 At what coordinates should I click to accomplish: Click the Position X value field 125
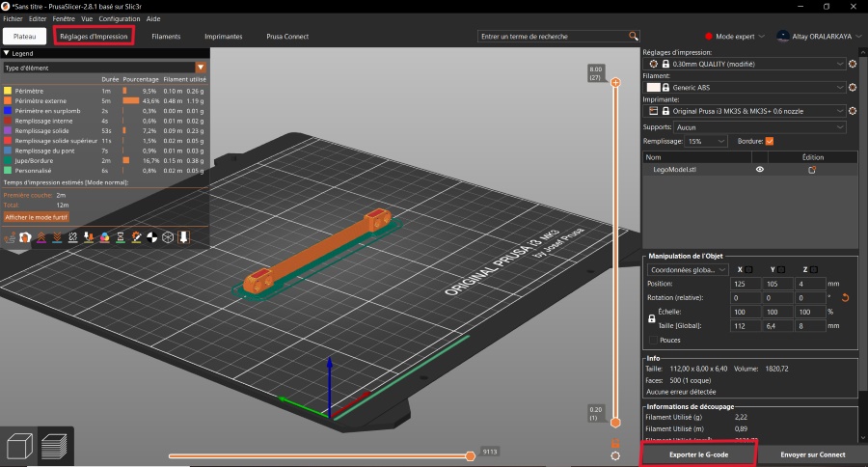746,284
